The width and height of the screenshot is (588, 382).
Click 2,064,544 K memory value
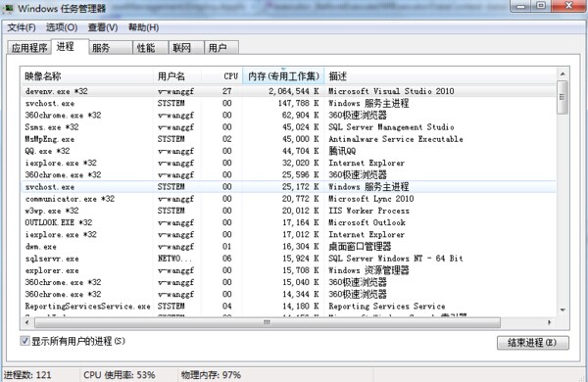click(294, 91)
